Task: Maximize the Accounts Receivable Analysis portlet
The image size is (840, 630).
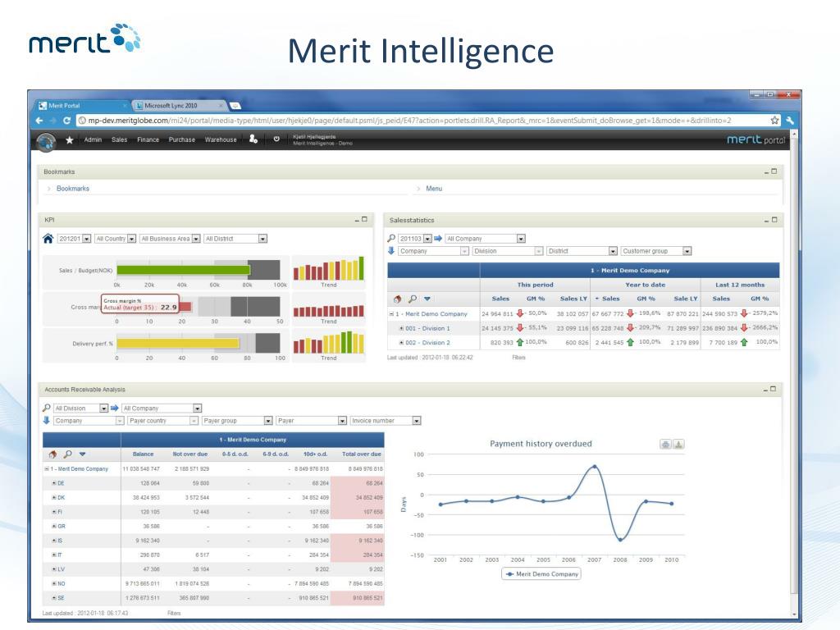Action: click(773, 389)
